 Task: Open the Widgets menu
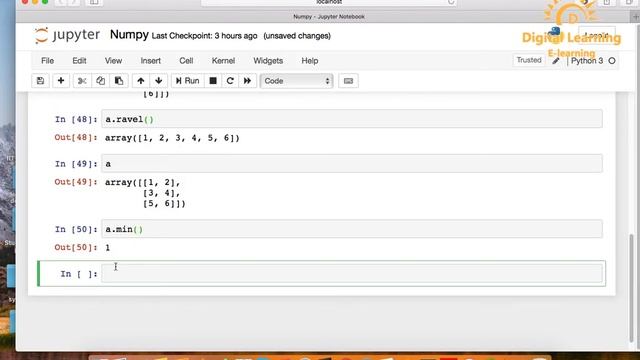[x=268, y=61]
